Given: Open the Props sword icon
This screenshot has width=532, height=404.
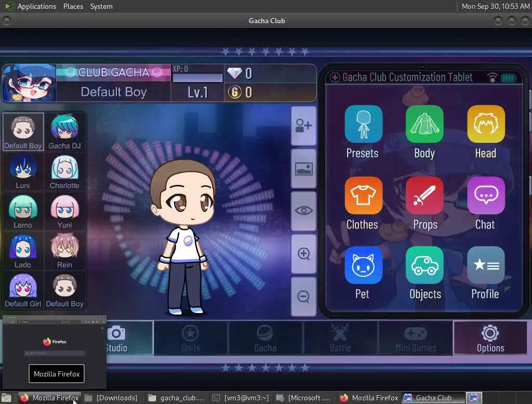Looking at the screenshot, I should tap(424, 195).
